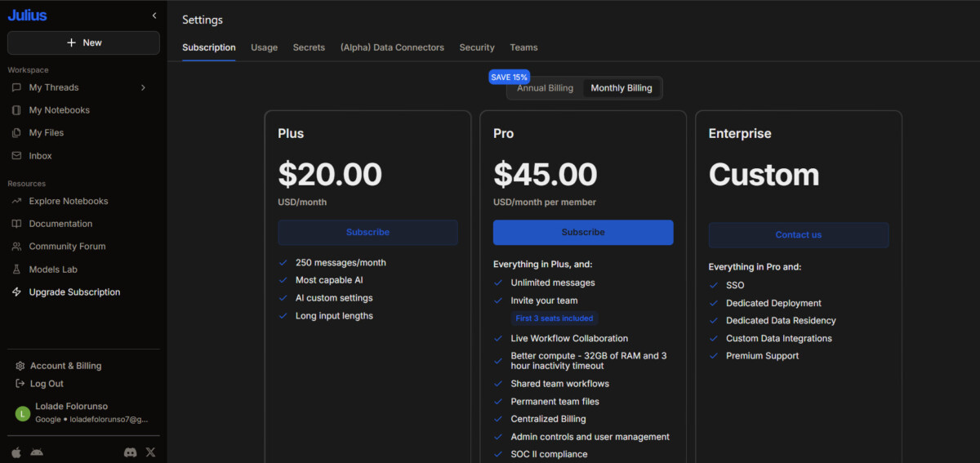The height and width of the screenshot is (463, 980).
Task: Click the Live Workflow Collaboration feature
Action: pyautogui.click(x=569, y=338)
